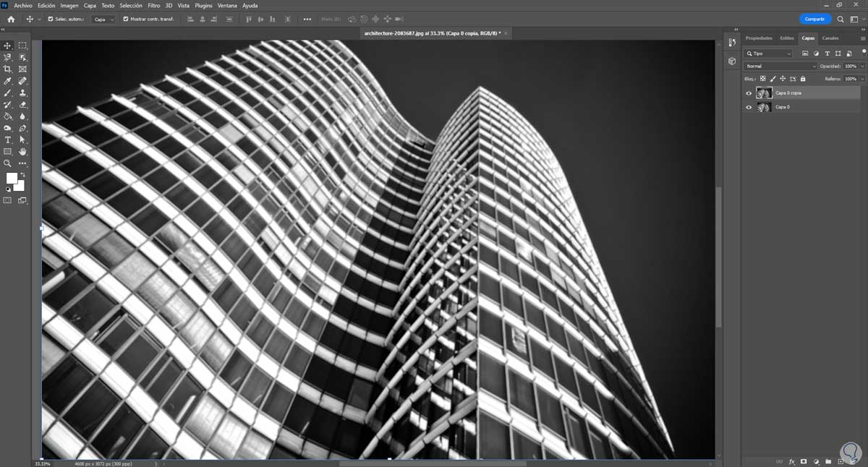Add a layer style with fx icon
The height and width of the screenshot is (467, 868).
[792, 460]
